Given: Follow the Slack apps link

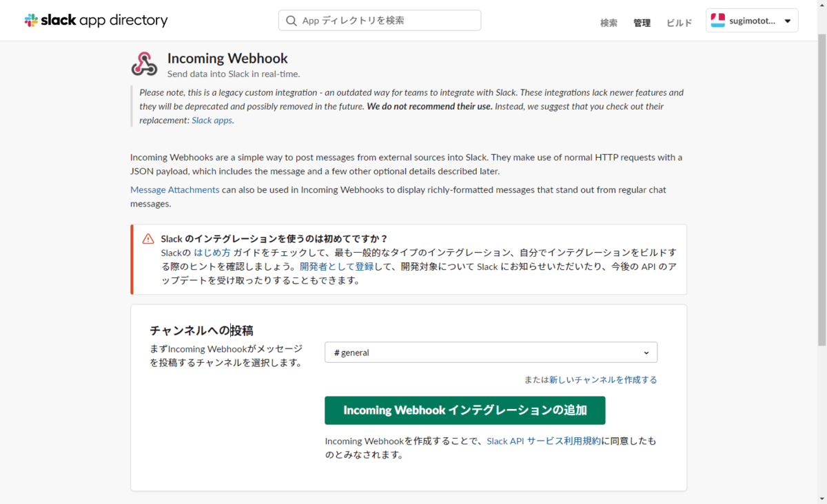Looking at the screenshot, I should point(212,120).
